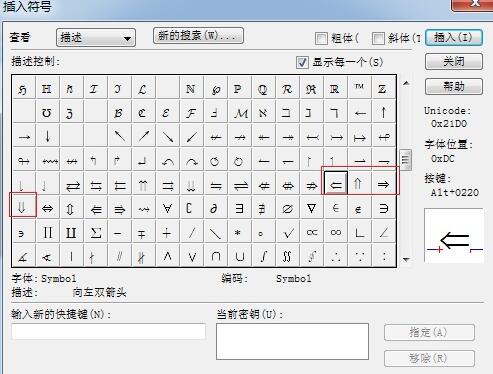The image size is (493, 374).
Task: Click the Unicode value 0x21D0
Action: tap(449, 124)
